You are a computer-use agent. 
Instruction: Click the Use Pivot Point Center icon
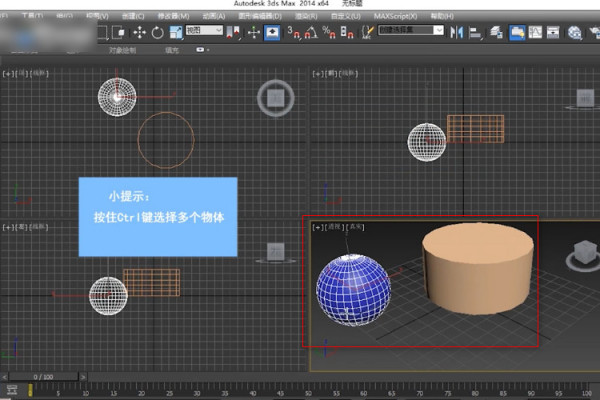(233, 33)
